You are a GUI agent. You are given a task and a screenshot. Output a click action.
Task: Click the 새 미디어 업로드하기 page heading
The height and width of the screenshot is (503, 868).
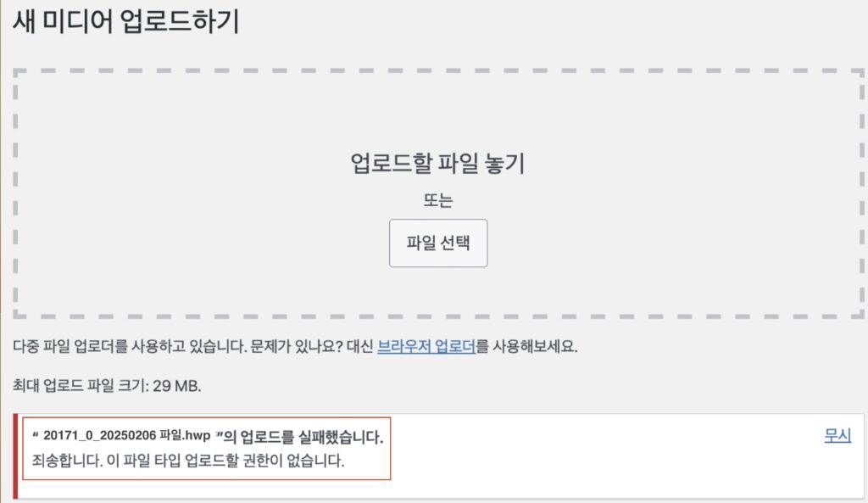pyautogui.click(x=125, y=22)
